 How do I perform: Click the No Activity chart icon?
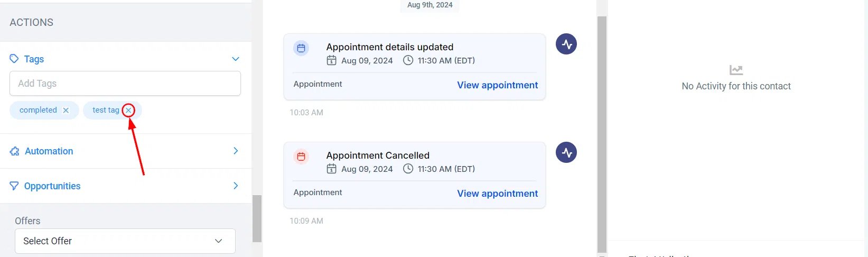736,70
